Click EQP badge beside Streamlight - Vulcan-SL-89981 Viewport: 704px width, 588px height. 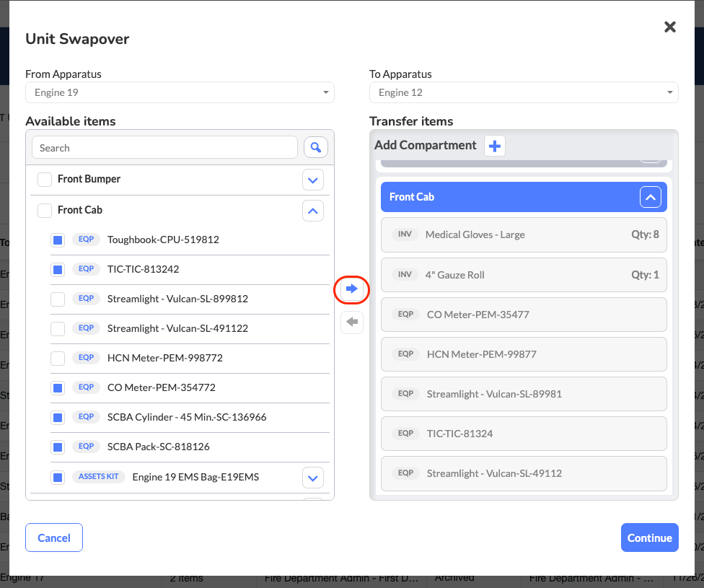pos(405,393)
